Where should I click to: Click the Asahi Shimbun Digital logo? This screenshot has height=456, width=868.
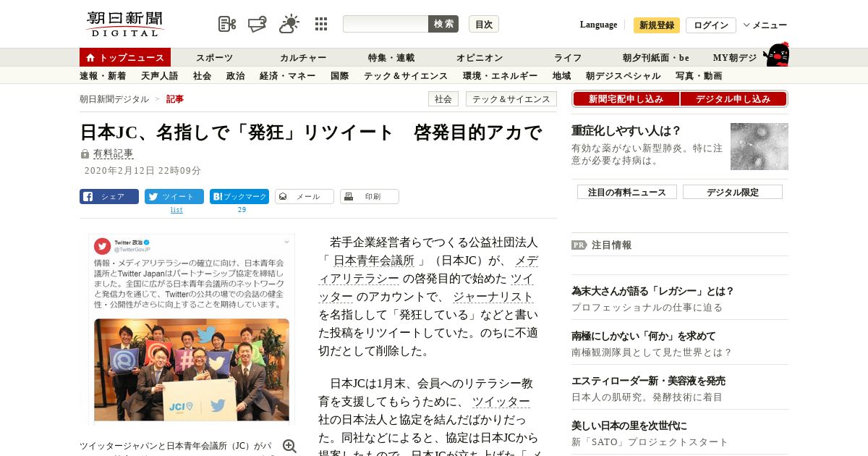click(x=126, y=24)
